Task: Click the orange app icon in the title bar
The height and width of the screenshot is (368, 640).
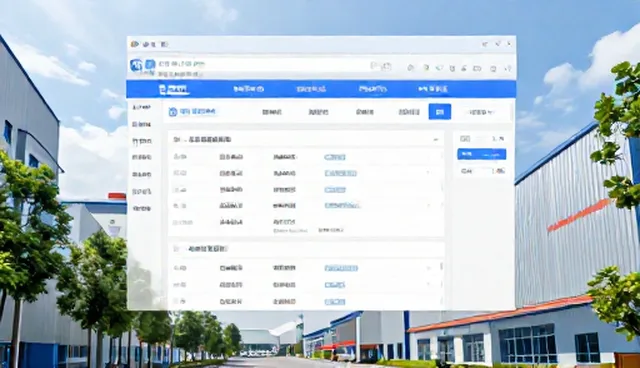Action: point(134,44)
